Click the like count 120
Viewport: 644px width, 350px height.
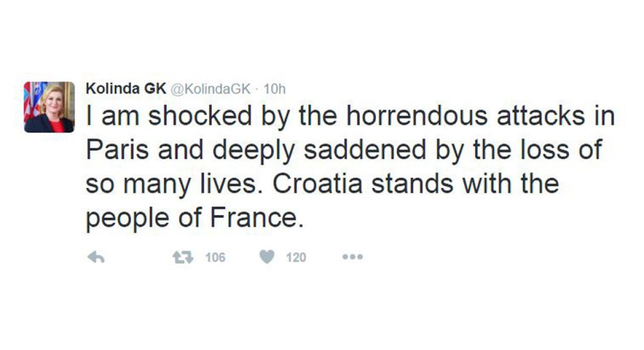296,258
